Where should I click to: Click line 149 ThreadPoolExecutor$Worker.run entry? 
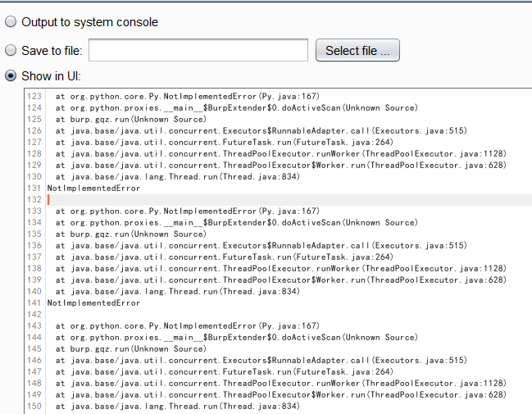coord(281,394)
